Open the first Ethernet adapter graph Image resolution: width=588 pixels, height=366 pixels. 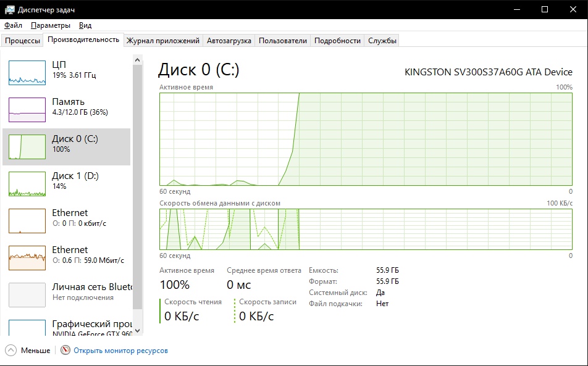(x=27, y=221)
